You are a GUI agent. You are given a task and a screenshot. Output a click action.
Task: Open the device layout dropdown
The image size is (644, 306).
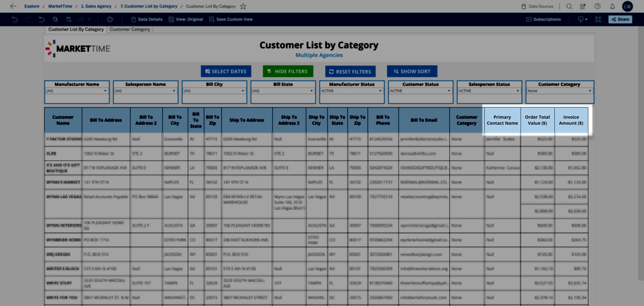582,19
